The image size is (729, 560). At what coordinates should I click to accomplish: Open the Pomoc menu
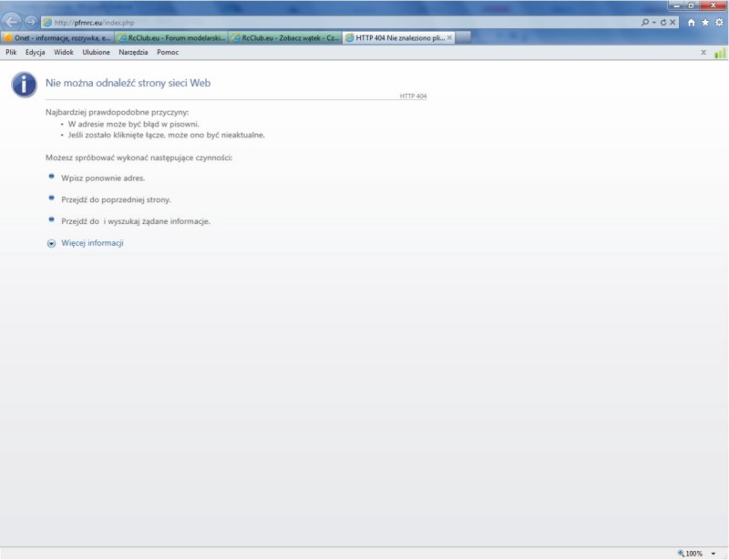168,52
